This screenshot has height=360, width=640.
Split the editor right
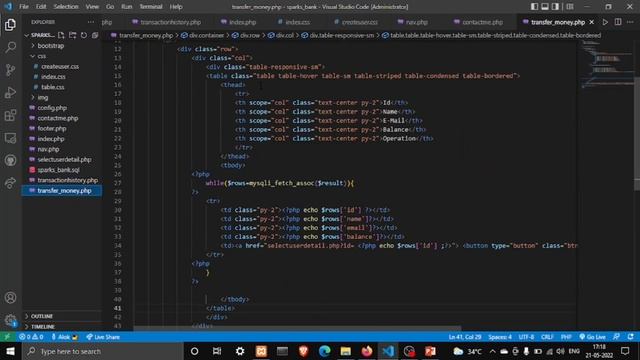[x=618, y=22]
